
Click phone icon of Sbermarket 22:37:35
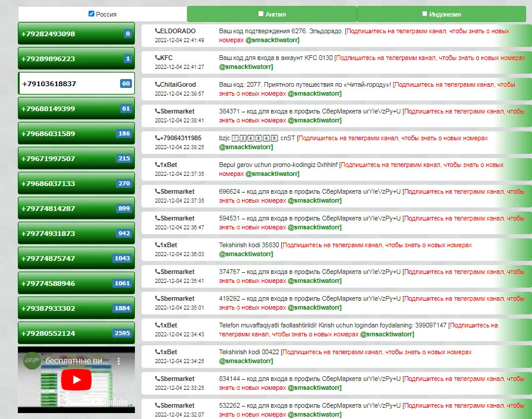158,191
